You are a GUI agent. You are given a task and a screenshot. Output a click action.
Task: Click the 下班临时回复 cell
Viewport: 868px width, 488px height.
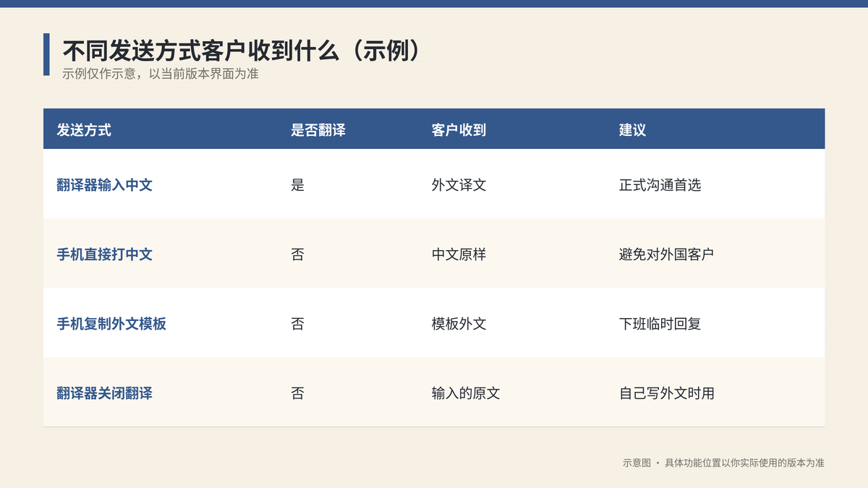pyautogui.click(x=660, y=324)
